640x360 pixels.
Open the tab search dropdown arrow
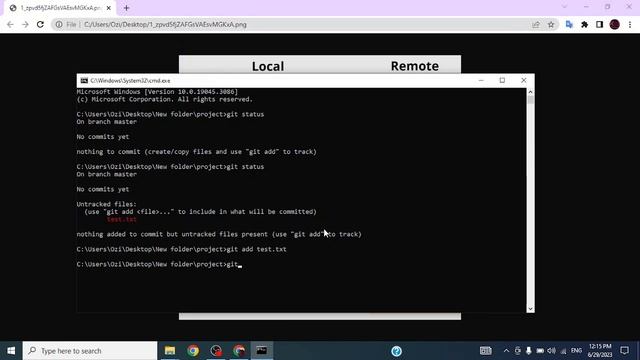click(564, 7)
